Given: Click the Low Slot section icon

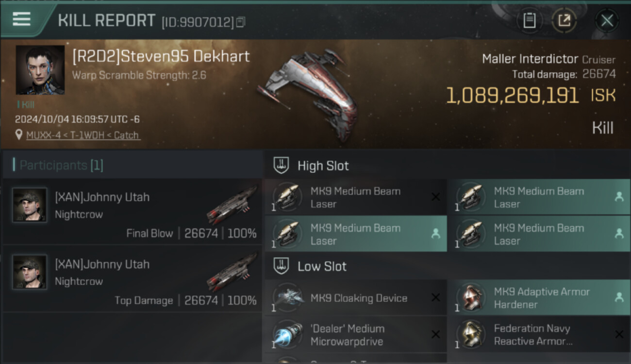Looking at the screenshot, I should (x=282, y=266).
